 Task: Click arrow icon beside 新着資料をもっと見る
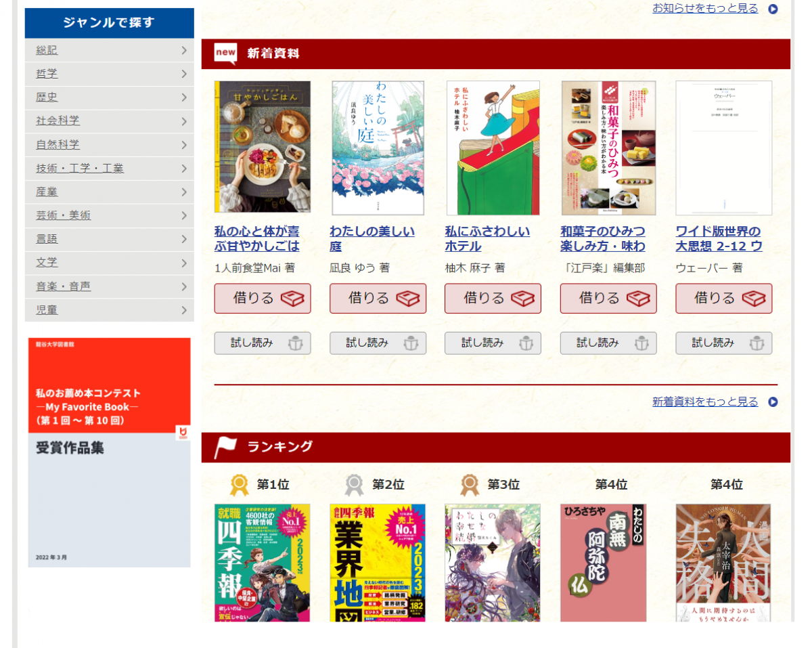click(x=773, y=402)
